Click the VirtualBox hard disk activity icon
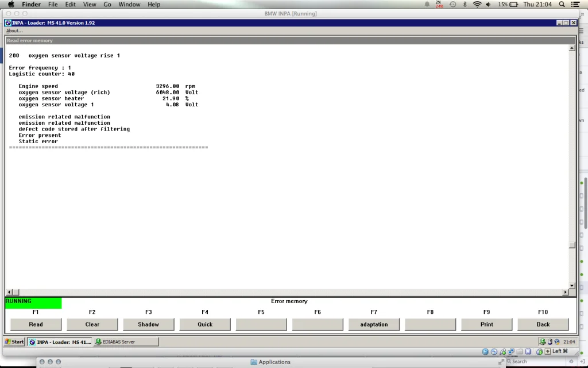The width and height of the screenshot is (588, 368). tap(485, 352)
